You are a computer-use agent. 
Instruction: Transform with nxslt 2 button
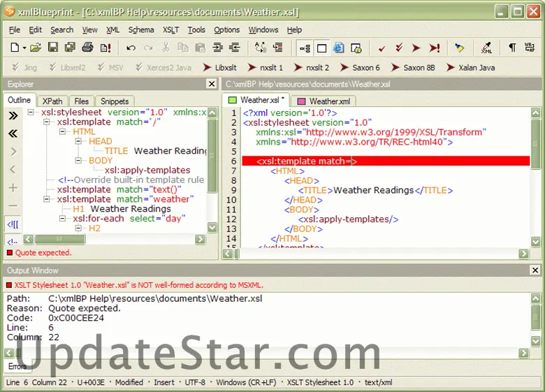point(312,67)
